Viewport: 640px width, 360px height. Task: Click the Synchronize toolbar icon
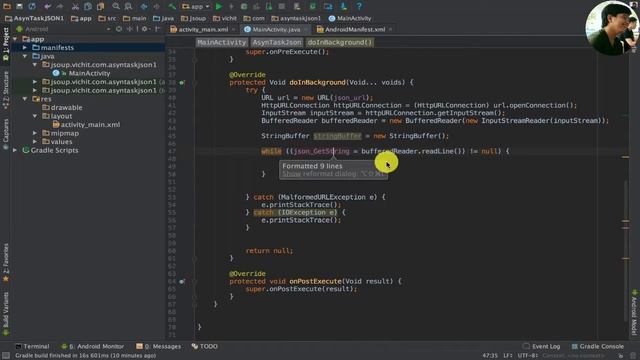(32, 6)
